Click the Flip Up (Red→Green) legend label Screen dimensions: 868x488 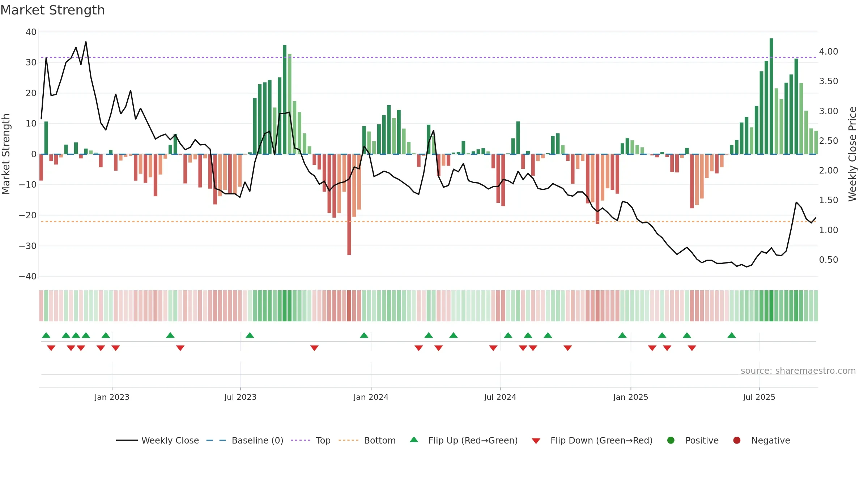473,440
